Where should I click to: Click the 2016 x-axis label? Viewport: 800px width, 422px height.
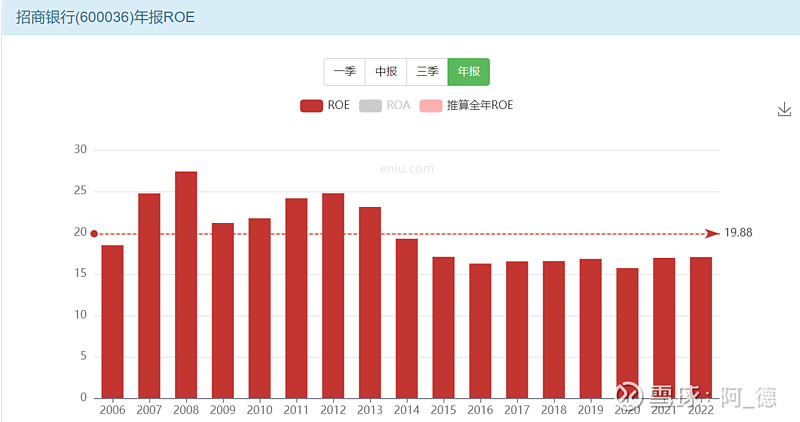click(480, 410)
